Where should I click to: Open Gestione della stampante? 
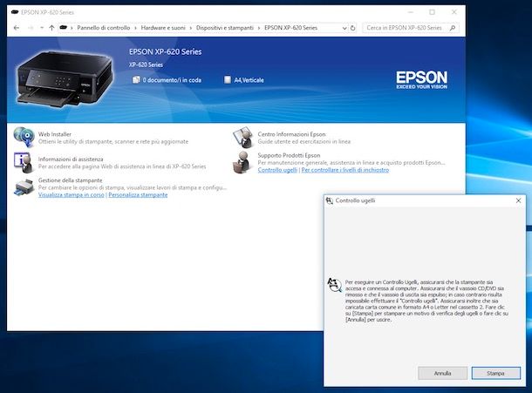click(71, 180)
